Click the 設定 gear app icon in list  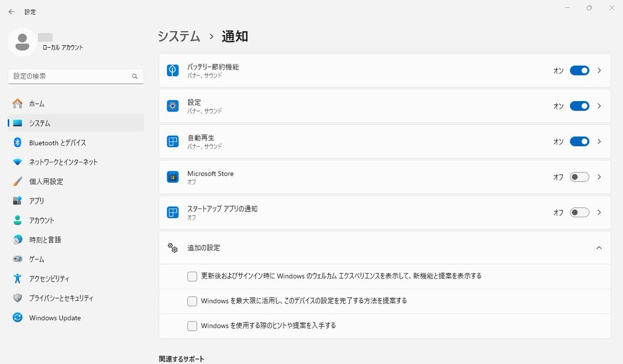pos(173,106)
